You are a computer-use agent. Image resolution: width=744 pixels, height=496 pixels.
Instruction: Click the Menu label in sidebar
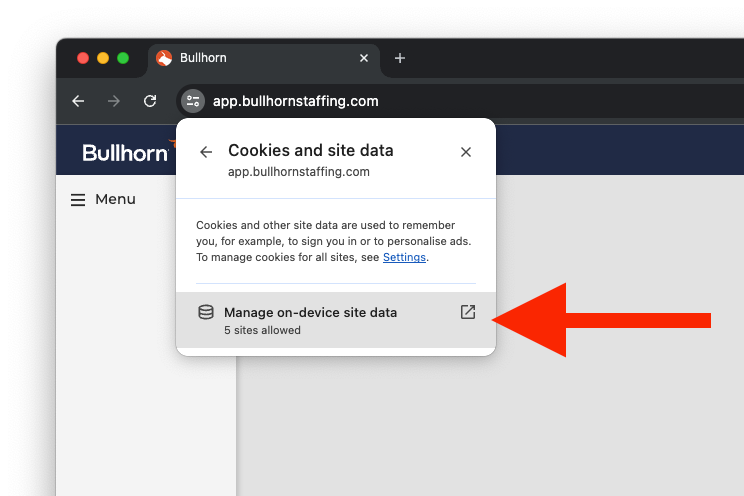[115, 199]
